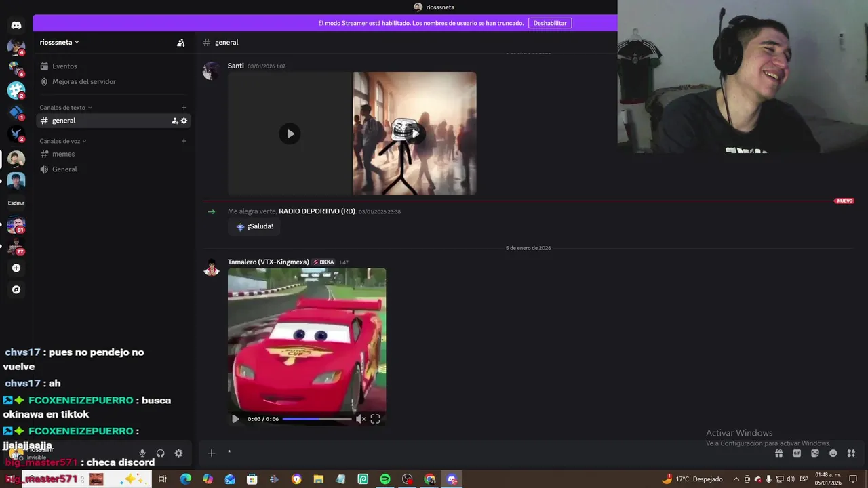Open the blue hashtag server icon
The height and width of the screenshot is (488, 868).
(16, 89)
